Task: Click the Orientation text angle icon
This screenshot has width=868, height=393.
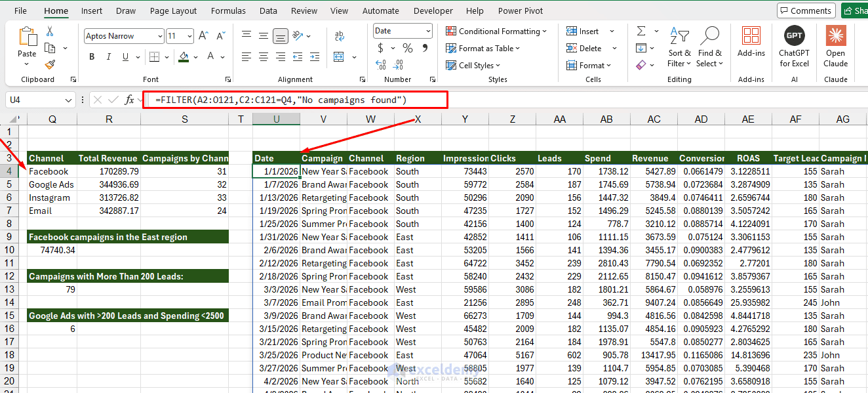Action: [298, 35]
